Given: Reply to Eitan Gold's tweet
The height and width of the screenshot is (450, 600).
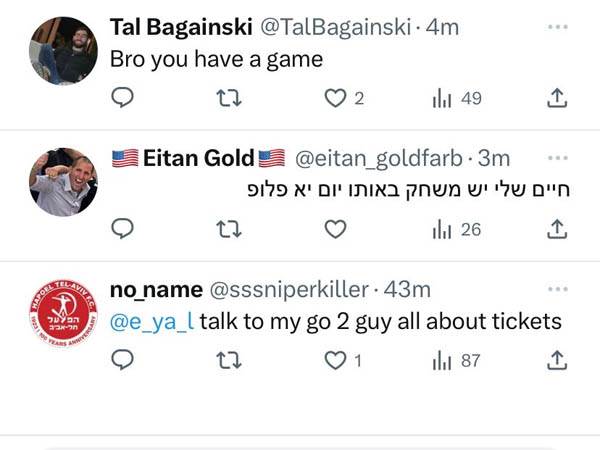Looking at the screenshot, I should [122, 229].
